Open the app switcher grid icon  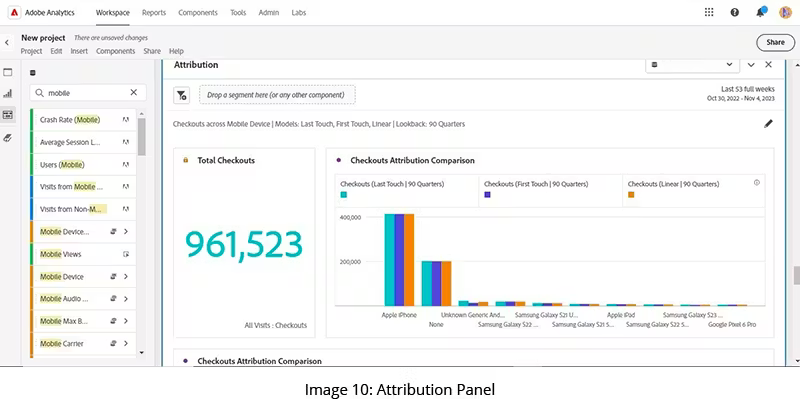pyautogui.click(x=709, y=12)
